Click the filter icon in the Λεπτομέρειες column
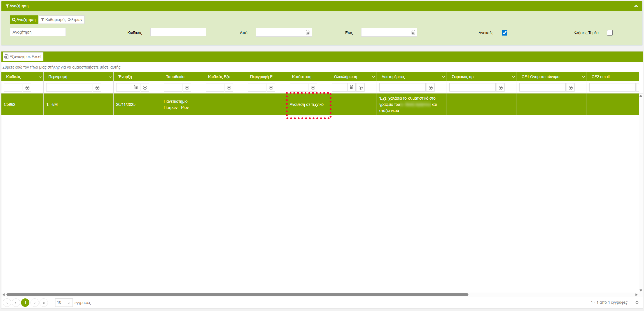644x311 pixels. tap(431, 88)
